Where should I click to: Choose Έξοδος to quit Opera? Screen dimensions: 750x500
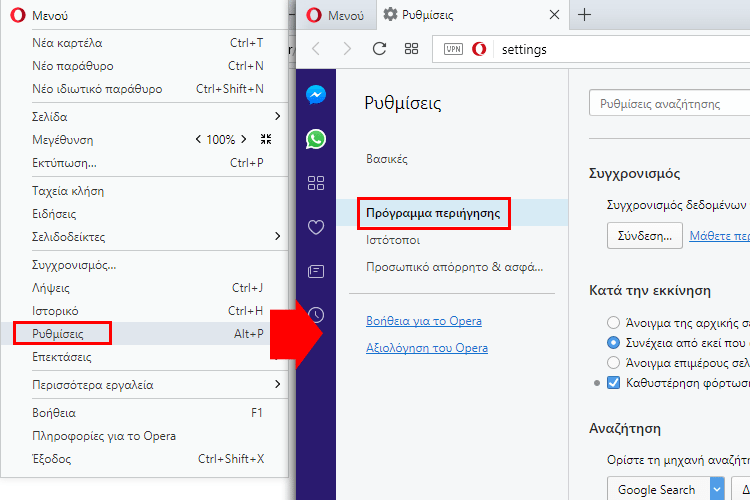tap(144, 459)
